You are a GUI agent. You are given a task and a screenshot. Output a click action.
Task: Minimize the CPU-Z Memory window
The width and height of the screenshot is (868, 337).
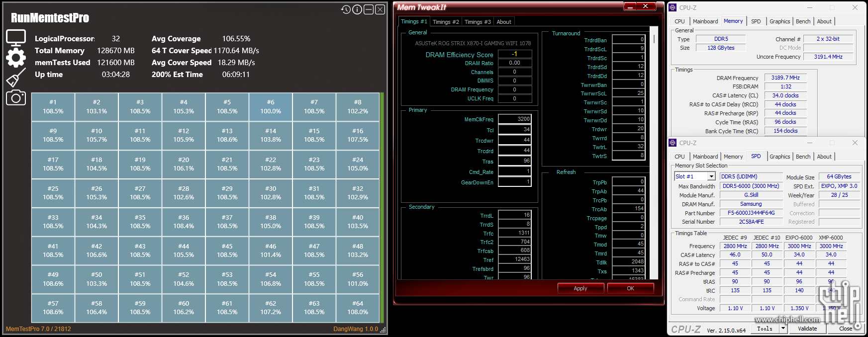coord(810,7)
